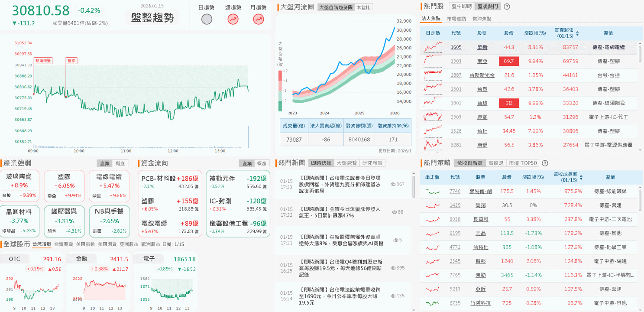Click the daily trend gray circle icon
Screen dimensions: 644x312
click(207, 19)
